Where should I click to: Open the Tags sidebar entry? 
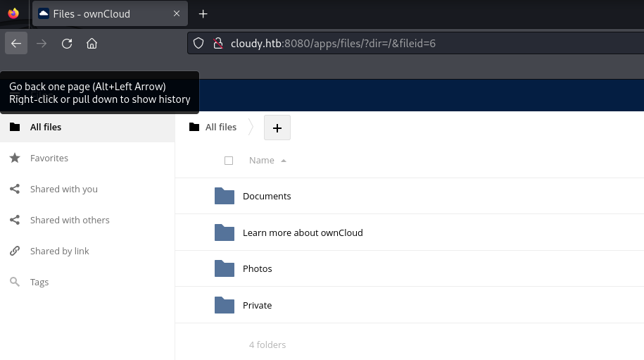39,283
